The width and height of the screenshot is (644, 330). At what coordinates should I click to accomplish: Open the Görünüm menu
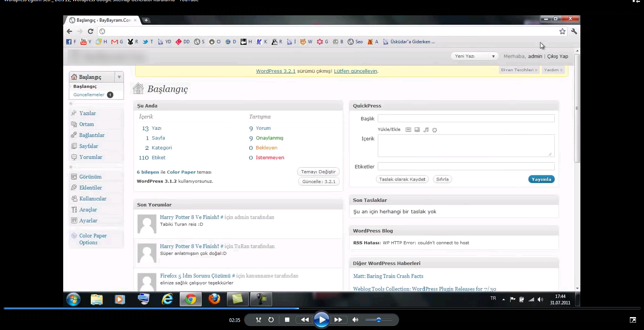tap(90, 176)
